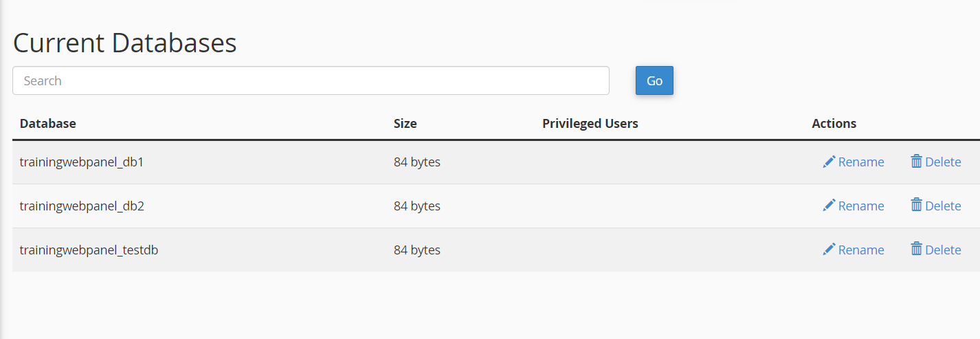Screen dimensions: 980x339
Task: Click the 84 bytes size of trainingwebpanel_testdb
Action: (417, 250)
